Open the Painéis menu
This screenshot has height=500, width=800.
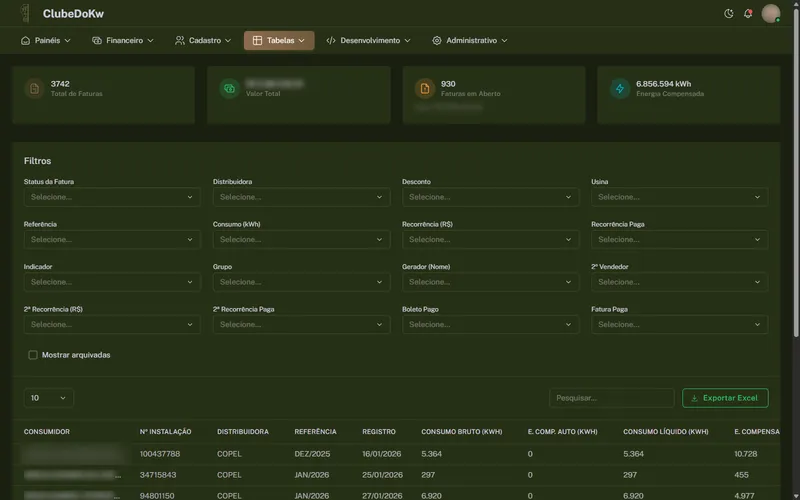coord(45,40)
